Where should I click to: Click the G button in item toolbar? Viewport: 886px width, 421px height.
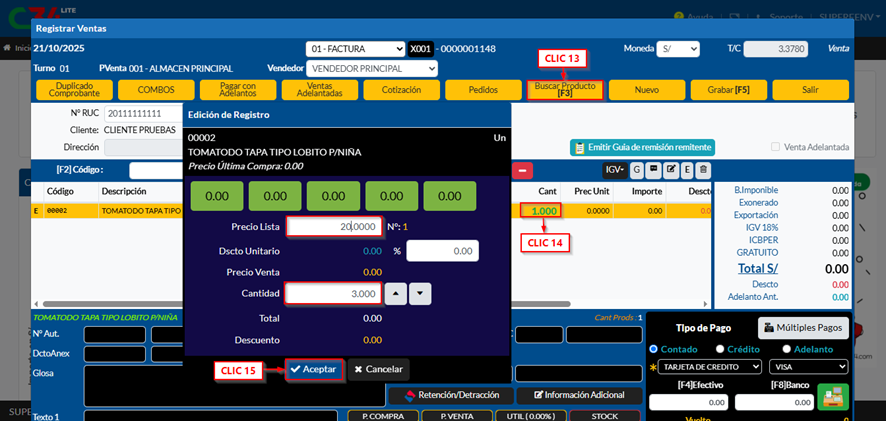coord(637,170)
